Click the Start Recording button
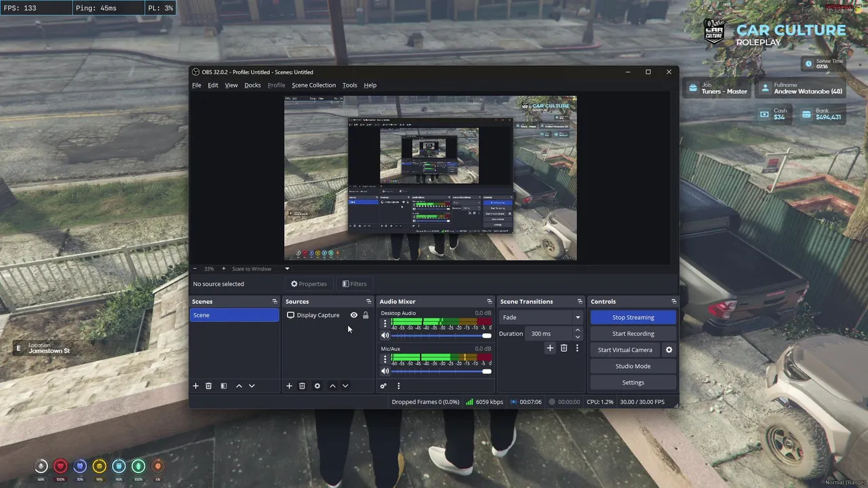 pos(633,333)
